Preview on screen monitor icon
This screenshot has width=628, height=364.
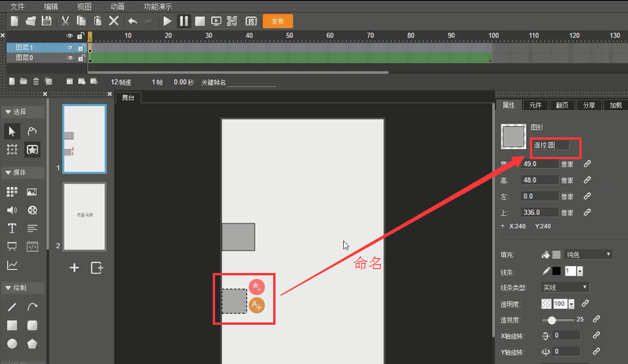click(216, 21)
